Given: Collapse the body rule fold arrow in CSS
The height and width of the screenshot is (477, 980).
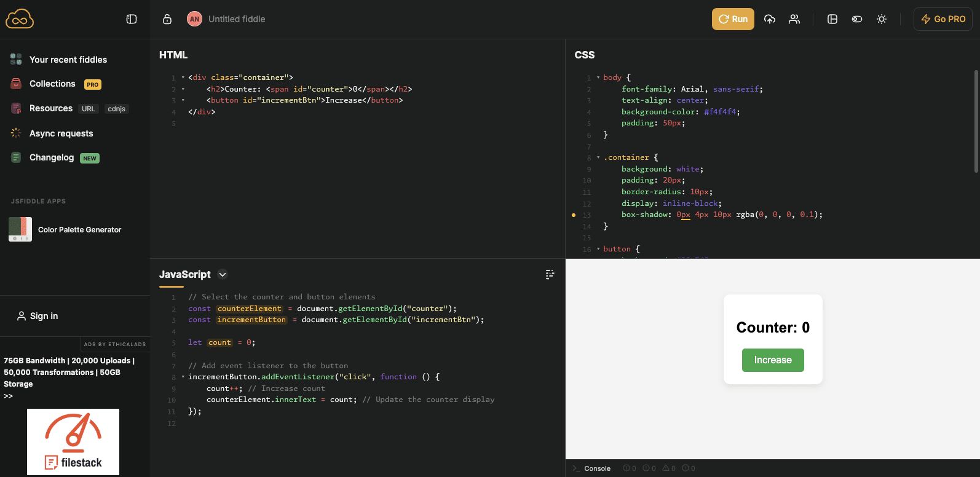Looking at the screenshot, I should point(598,77).
